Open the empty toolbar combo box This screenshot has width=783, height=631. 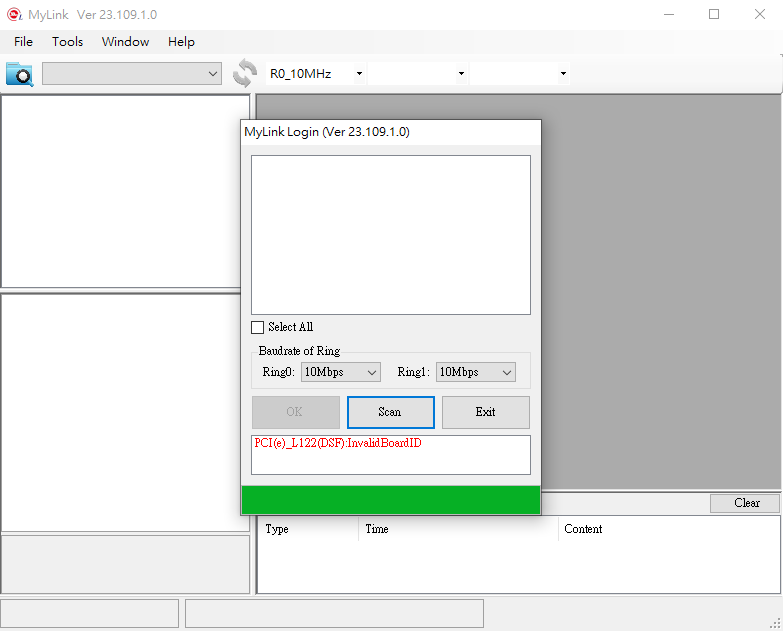coord(132,74)
